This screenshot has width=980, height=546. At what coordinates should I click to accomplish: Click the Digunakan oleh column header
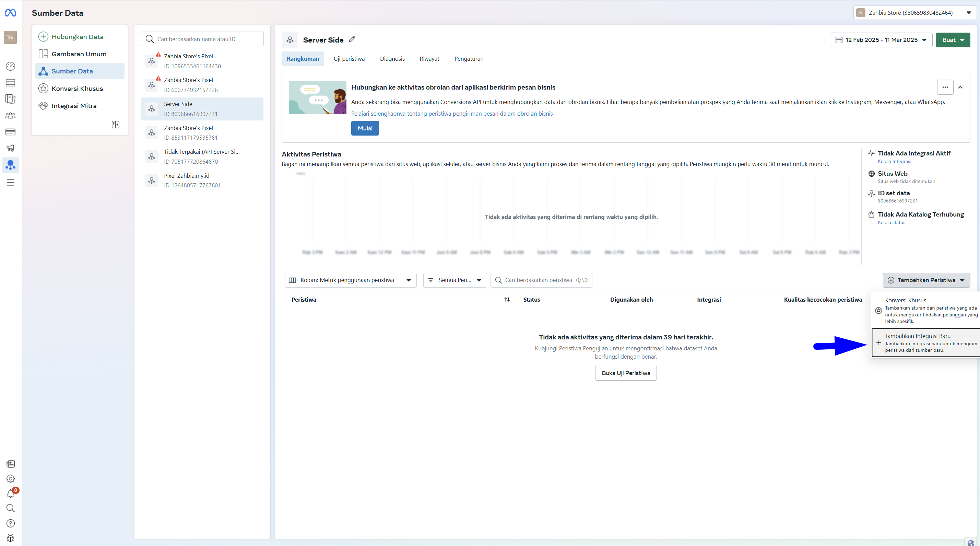tap(631, 300)
